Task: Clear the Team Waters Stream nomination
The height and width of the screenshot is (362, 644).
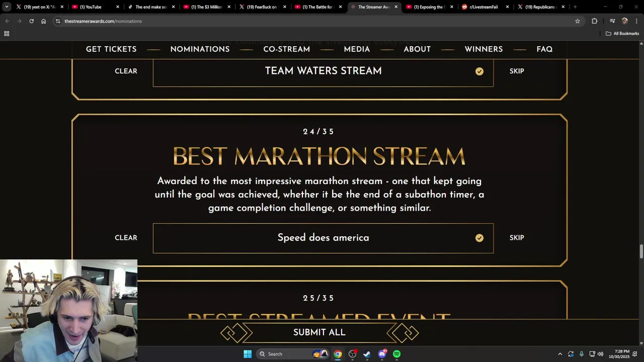Action: click(126, 71)
